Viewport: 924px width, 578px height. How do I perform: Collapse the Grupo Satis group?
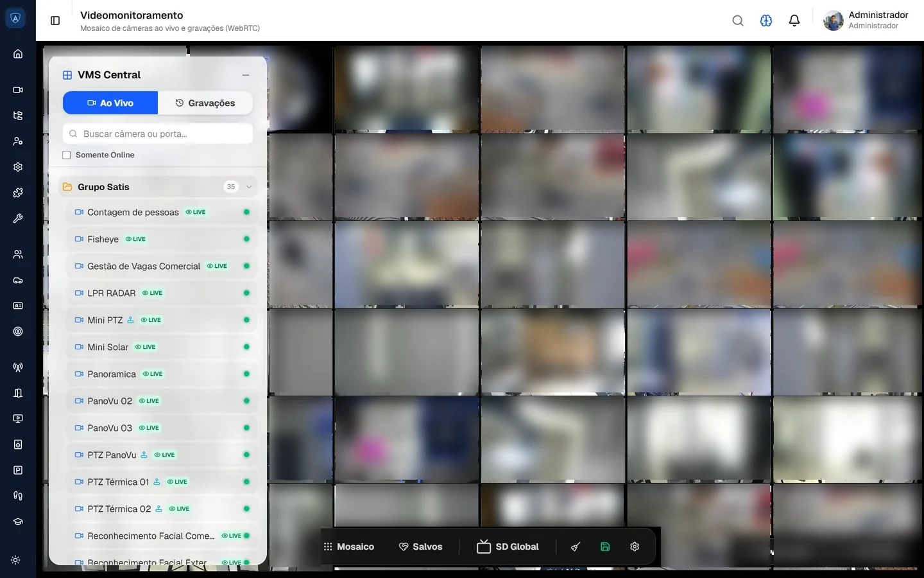(249, 187)
